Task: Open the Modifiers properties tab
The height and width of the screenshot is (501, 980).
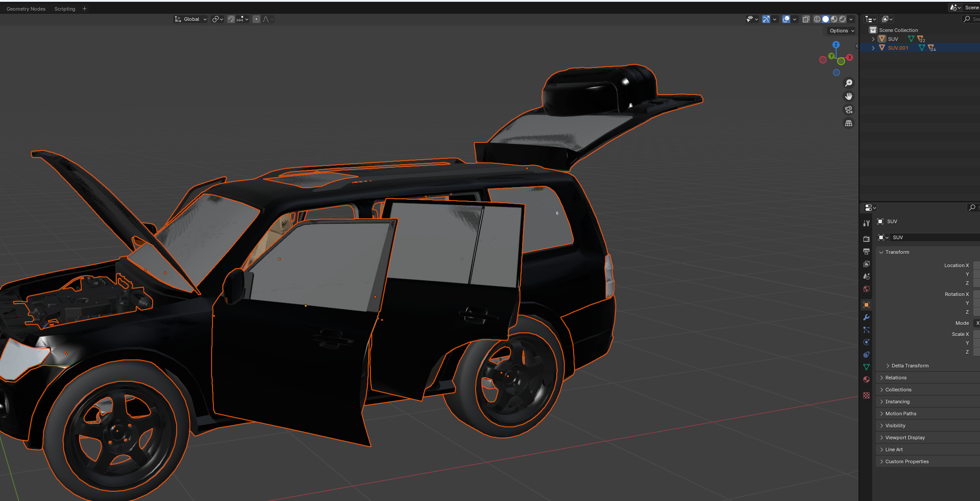Action: point(866,317)
